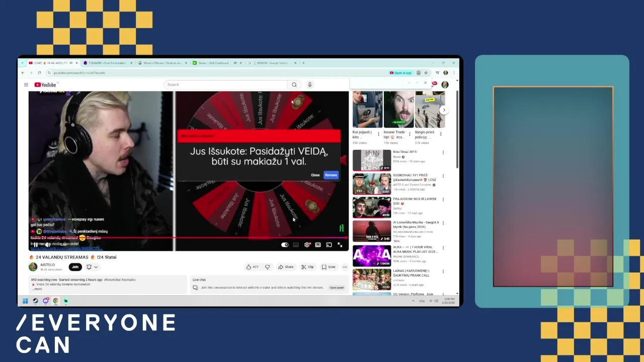
Task: Open AI Lietuviška Muzika video title
Action: pyautogui.click(x=416, y=224)
